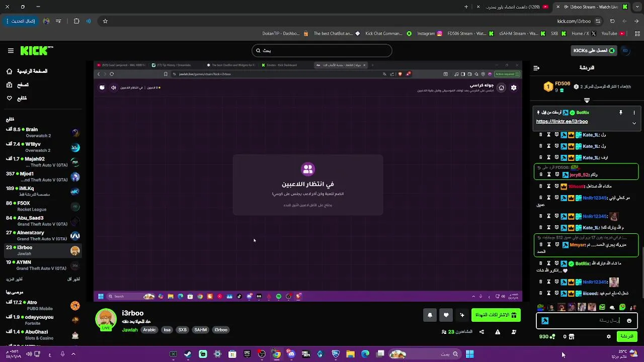The height and width of the screenshot is (362, 644).
Task: Open Brain's Overwatch 2 channel in sidebar
Action: pyautogui.click(x=43, y=133)
